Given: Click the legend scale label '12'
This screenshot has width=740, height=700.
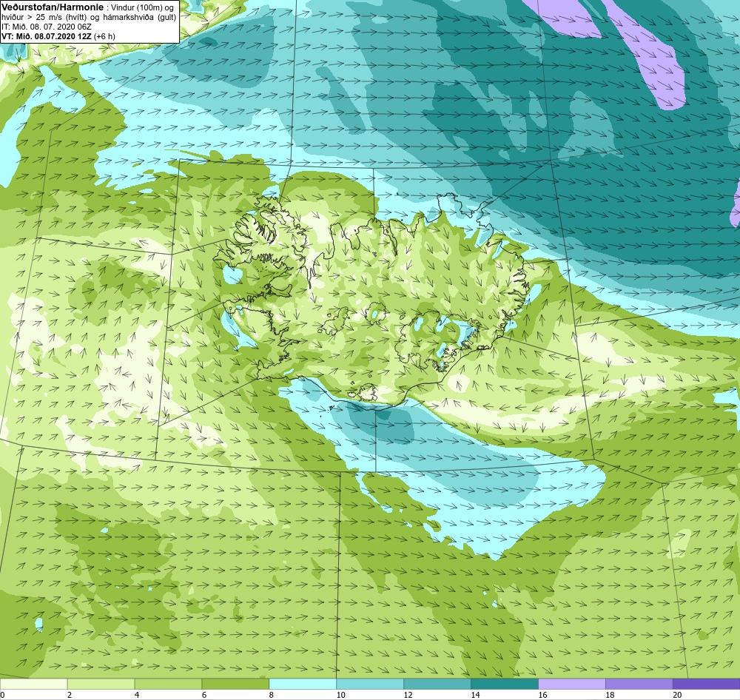Looking at the screenshot, I should (x=408, y=695).
